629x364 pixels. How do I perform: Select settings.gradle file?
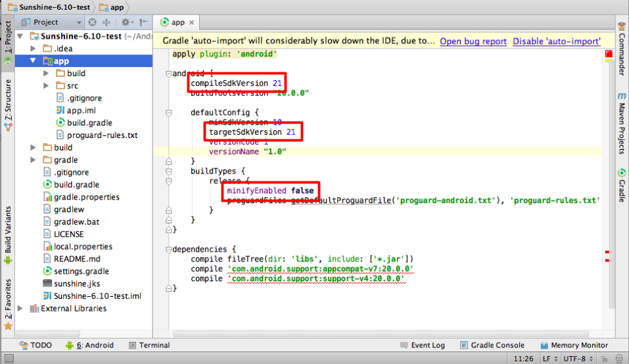pyautogui.click(x=76, y=271)
